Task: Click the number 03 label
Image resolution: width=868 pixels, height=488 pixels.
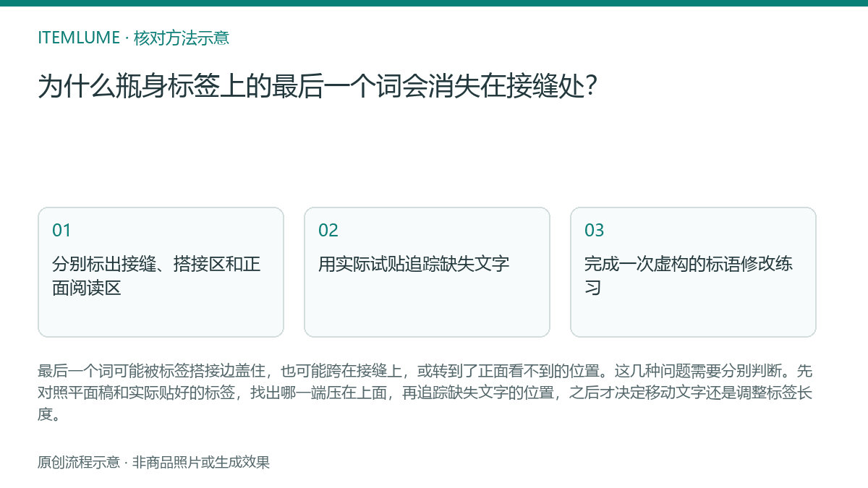Action: 595,231
